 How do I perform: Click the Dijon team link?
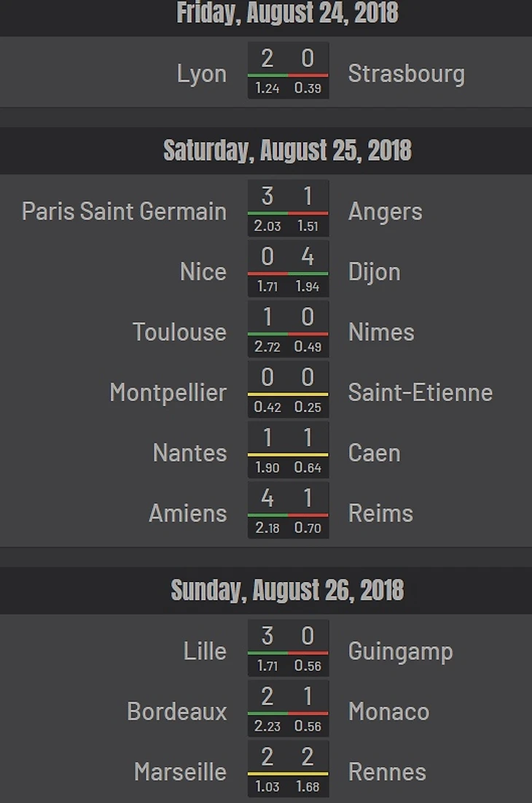374,272
